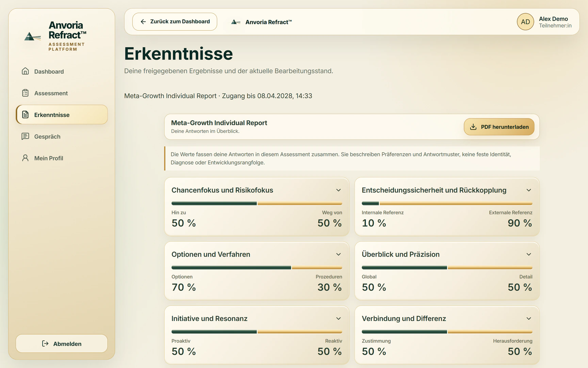Image resolution: width=588 pixels, height=368 pixels.
Task: Click the Erkenntnisse page heading
Action: coord(178,54)
